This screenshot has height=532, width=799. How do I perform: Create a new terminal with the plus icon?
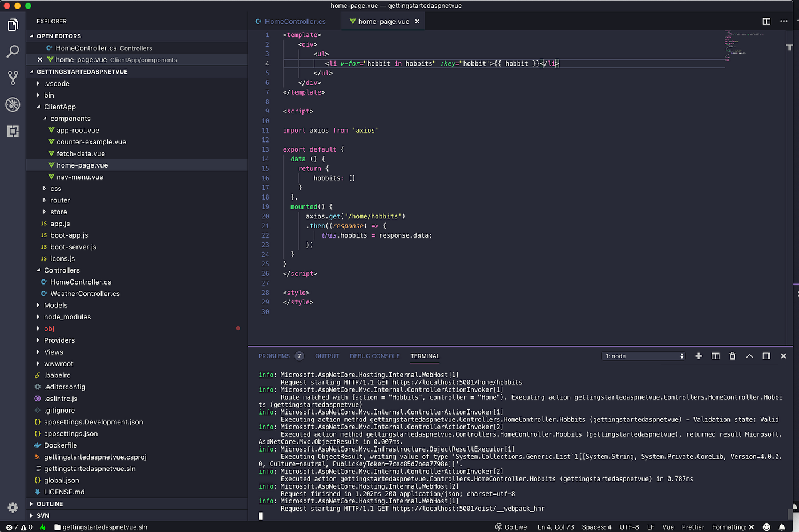click(x=699, y=356)
